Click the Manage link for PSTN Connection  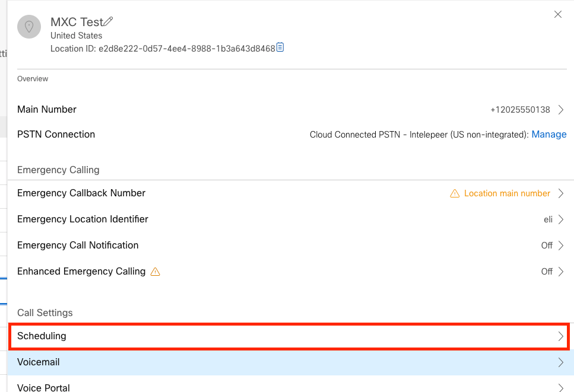click(548, 135)
